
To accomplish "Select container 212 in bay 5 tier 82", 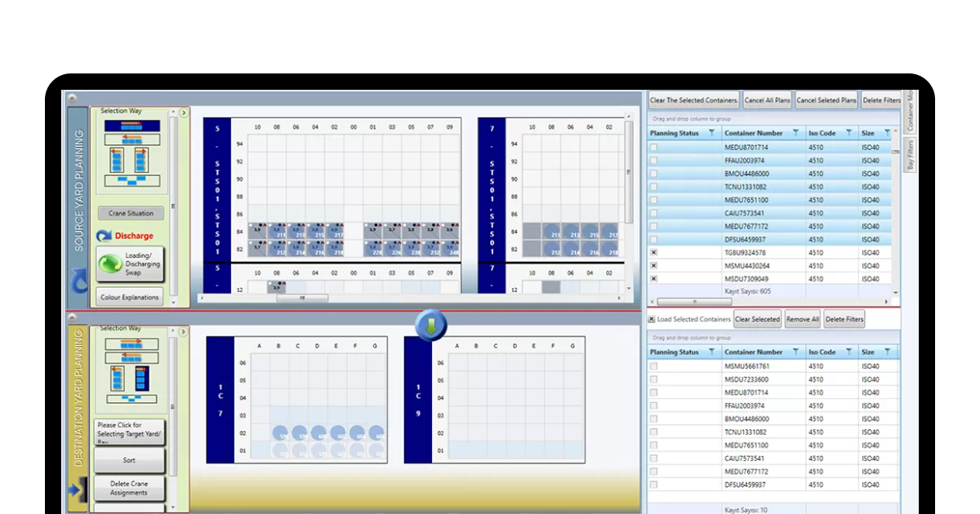I will pyautogui.click(x=276, y=249).
